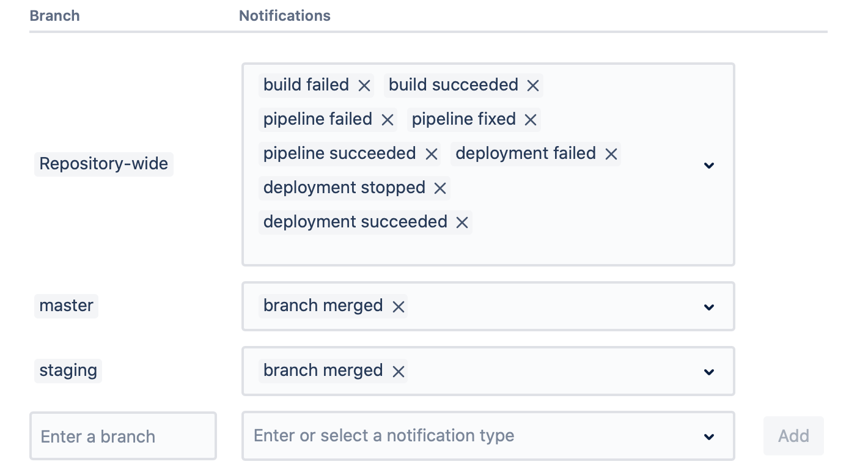Click the "Enter or select a notification type" field

(x=428, y=436)
